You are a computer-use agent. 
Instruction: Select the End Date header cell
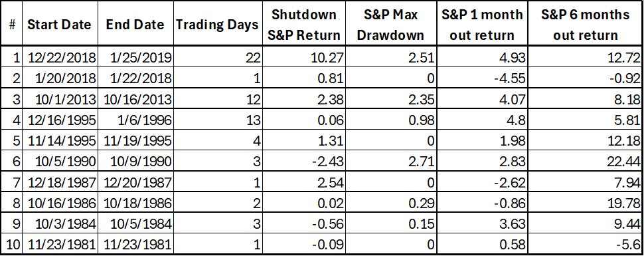click(x=135, y=24)
